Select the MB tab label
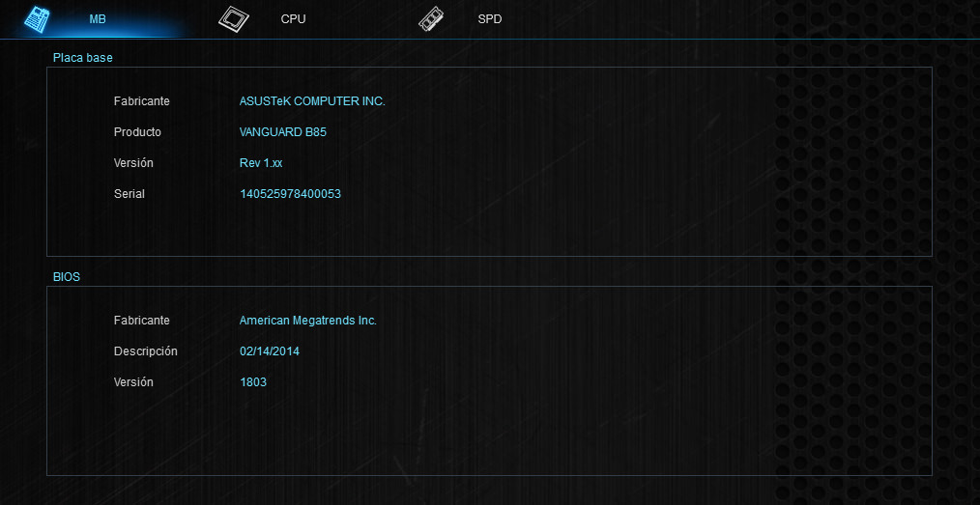This screenshot has height=505, width=980. (98, 19)
